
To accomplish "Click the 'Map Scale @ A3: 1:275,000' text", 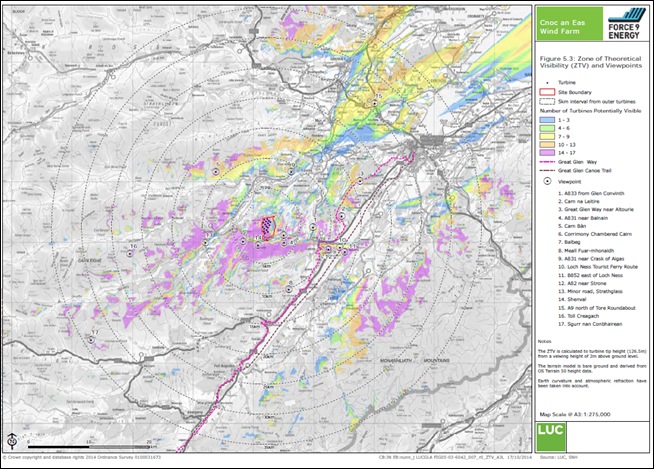I will (x=575, y=414).
